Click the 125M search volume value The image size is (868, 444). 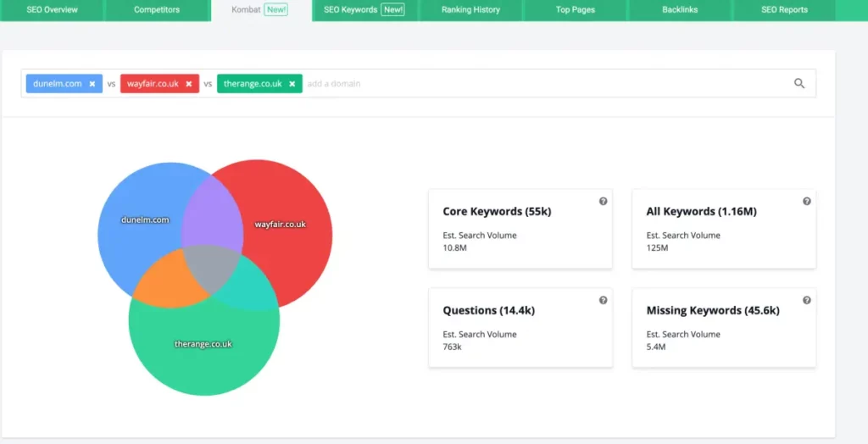tap(657, 248)
